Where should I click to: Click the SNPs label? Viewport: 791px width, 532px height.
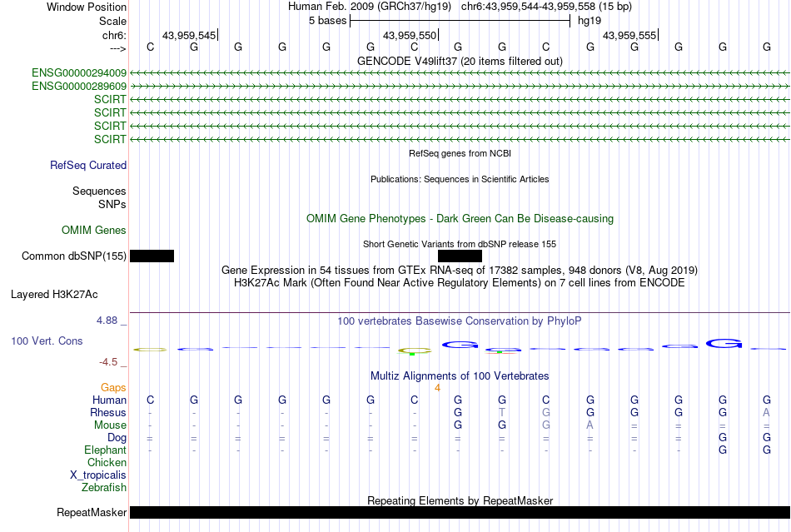[x=112, y=204]
